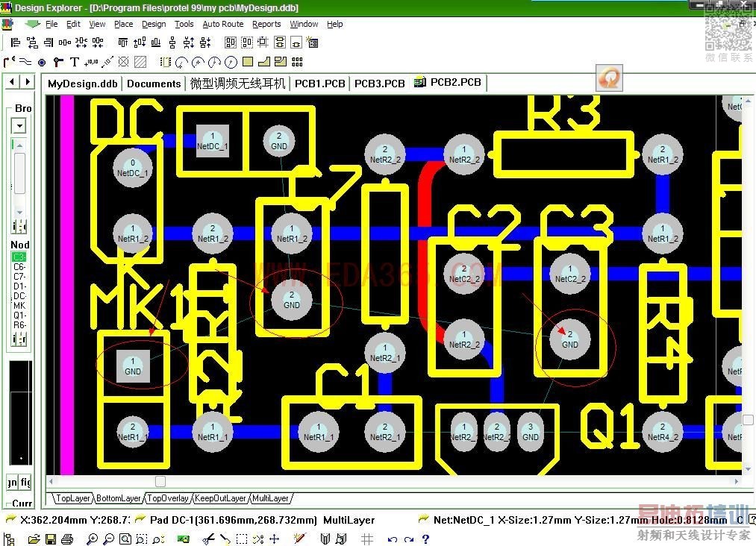Viewport: 756px width, 546px height.
Task: Click the snap grid icon
Action: point(367,539)
